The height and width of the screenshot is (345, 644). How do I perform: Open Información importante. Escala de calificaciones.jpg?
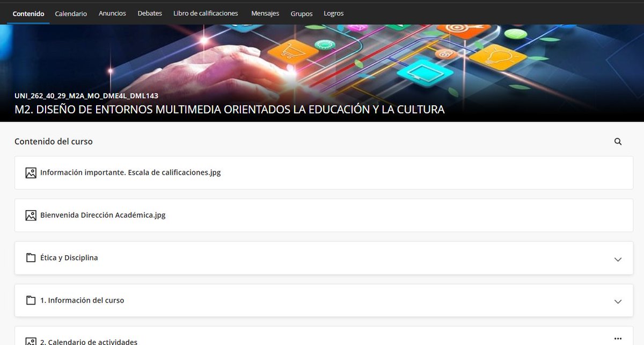pyautogui.click(x=130, y=172)
